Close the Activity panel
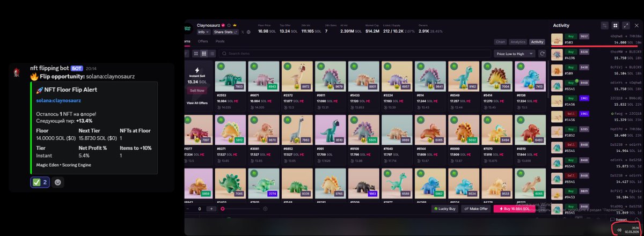This screenshot has width=644, height=236. click(636, 25)
